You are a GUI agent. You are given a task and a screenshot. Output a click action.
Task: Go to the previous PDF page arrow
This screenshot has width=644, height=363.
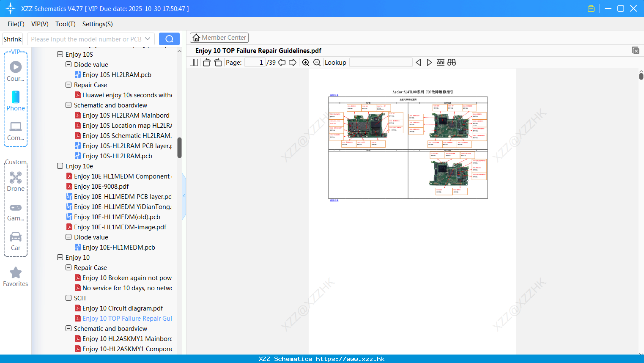click(282, 63)
